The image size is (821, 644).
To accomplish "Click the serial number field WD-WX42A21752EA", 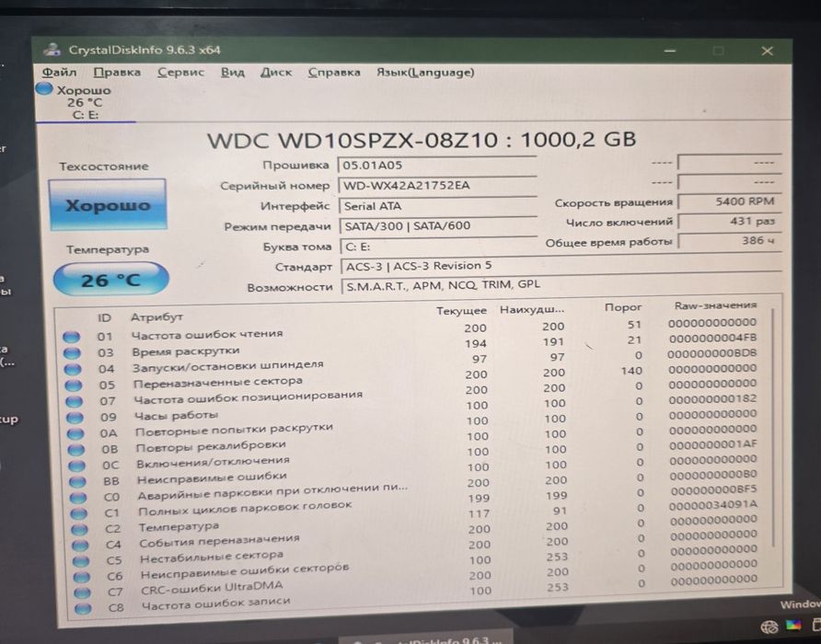I will (436, 185).
